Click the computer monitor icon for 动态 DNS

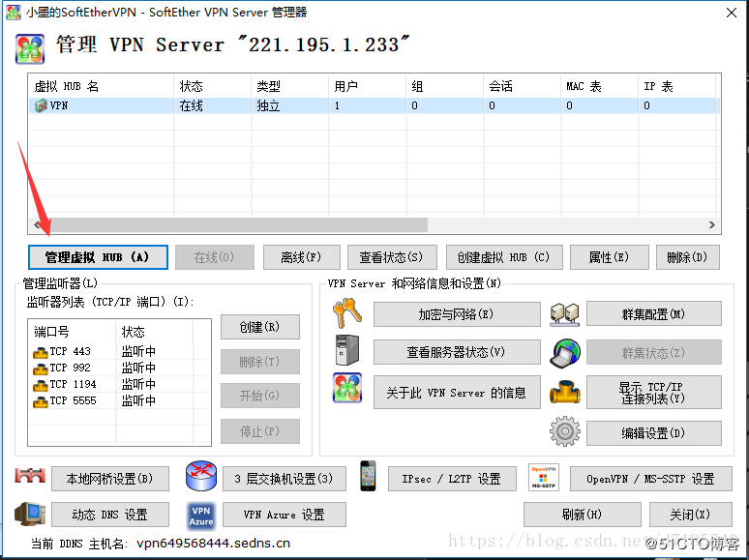[x=30, y=515]
